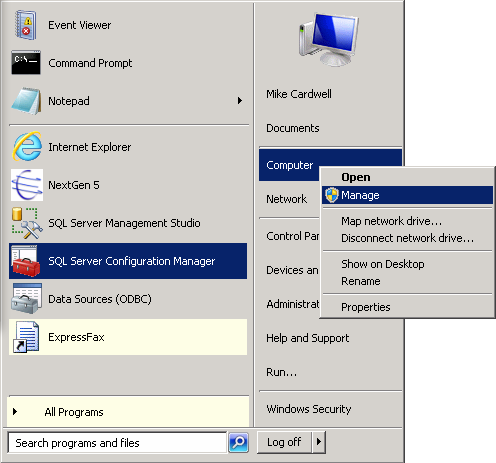Image resolution: width=496 pixels, height=463 pixels.
Task: Click the Notepad notebook icon
Action: pyautogui.click(x=26, y=101)
